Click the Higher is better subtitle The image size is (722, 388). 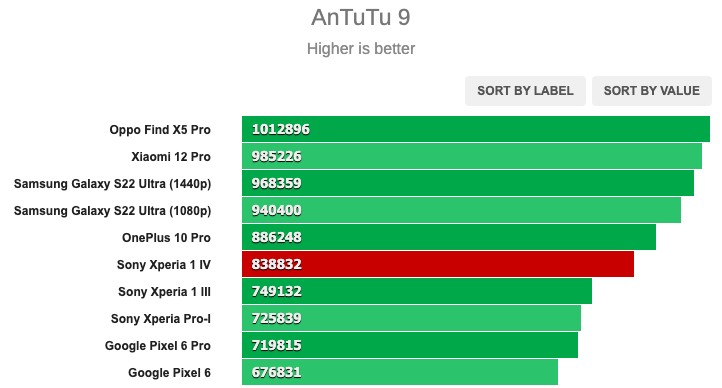tap(361, 48)
